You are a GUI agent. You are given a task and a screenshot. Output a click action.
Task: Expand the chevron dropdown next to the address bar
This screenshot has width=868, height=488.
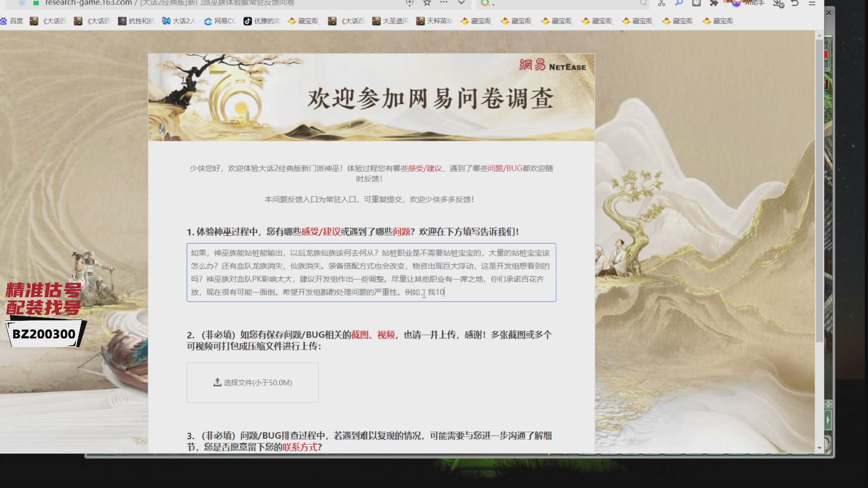click(x=461, y=3)
